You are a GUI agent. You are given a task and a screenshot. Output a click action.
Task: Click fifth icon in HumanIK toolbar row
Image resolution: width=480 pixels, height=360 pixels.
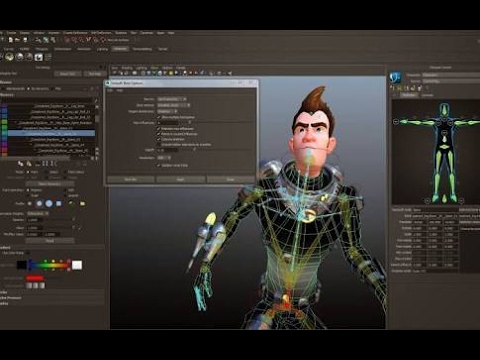pyautogui.click(x=420, y=88)
